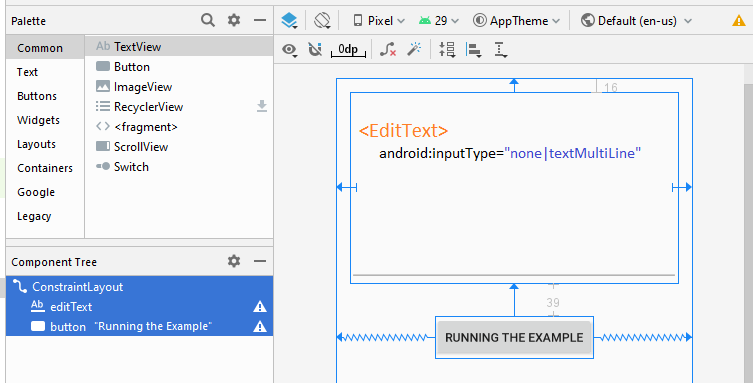The height and width of the screenshot is (383, 753).
Task: Minimize the Palette panel
Action: (260, 21)
